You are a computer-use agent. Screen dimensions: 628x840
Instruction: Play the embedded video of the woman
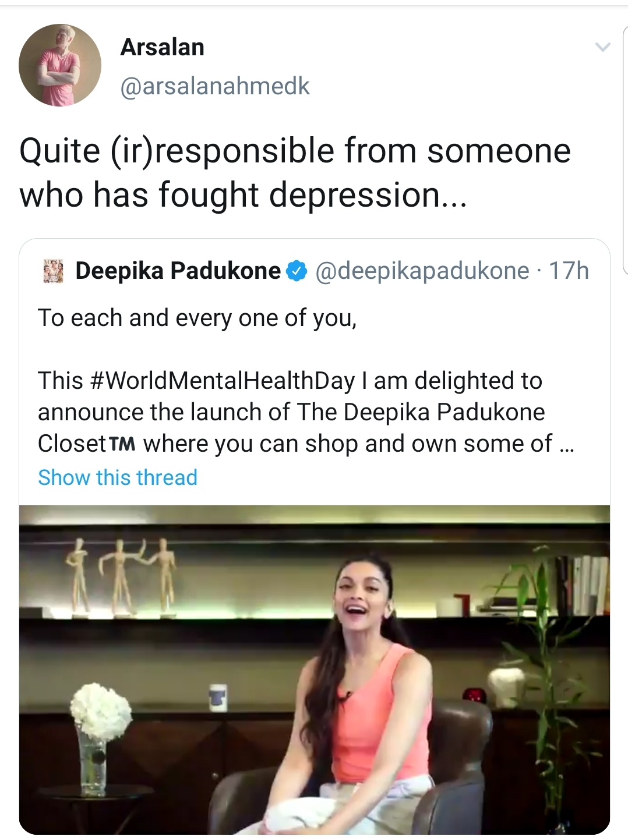click(x=315, y=669)
